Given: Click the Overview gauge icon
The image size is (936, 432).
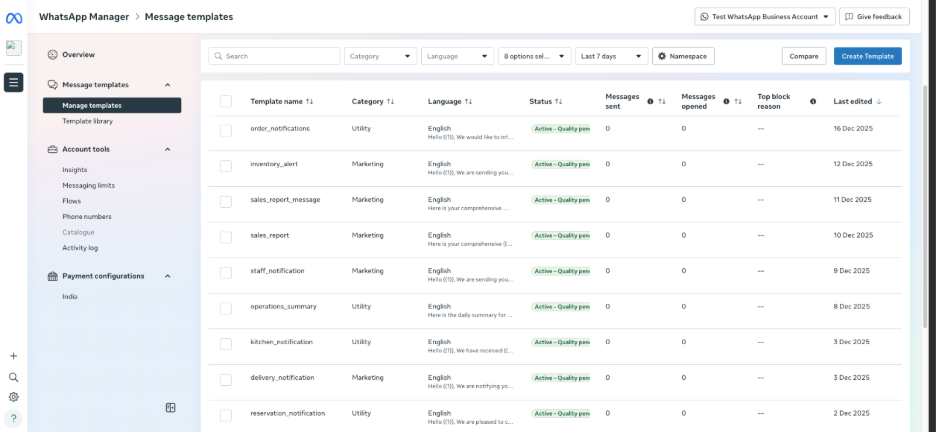Looking at the screenshot, I should click(x=53, y=55).
